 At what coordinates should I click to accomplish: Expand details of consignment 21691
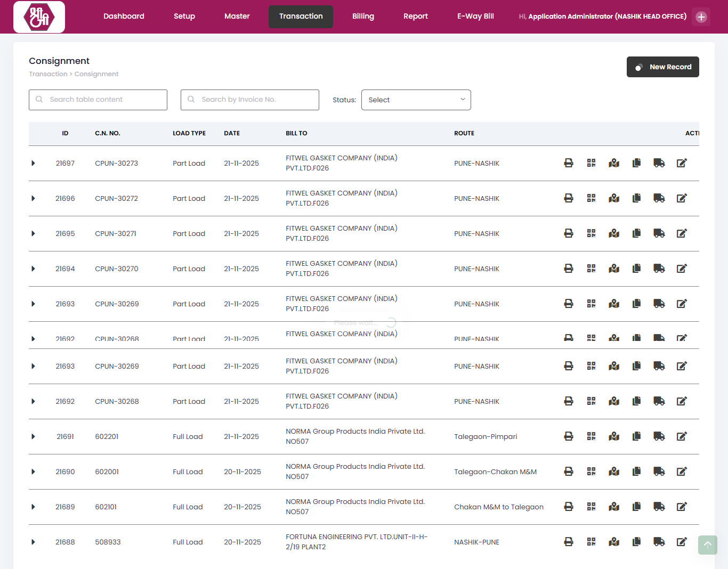33,436
